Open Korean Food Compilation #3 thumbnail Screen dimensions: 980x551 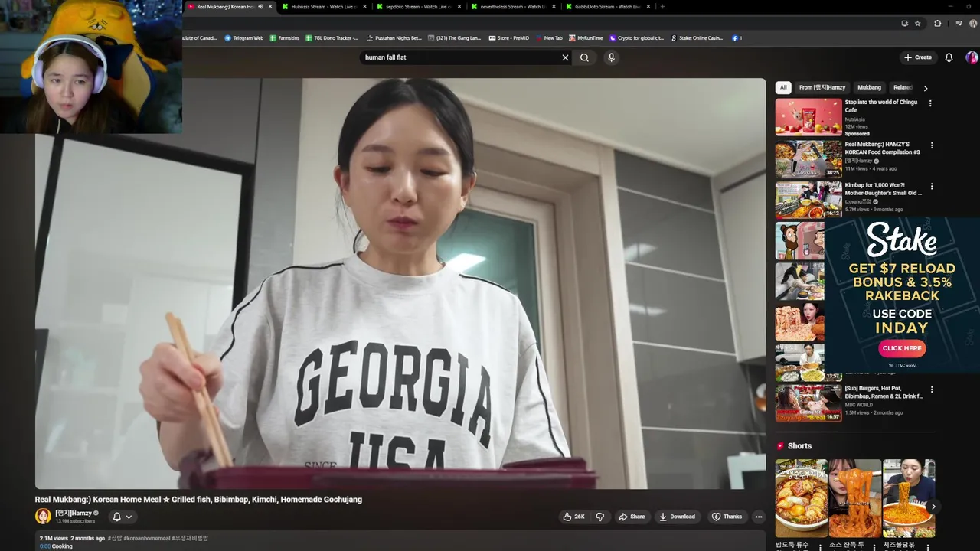click(x=808, y=158)
